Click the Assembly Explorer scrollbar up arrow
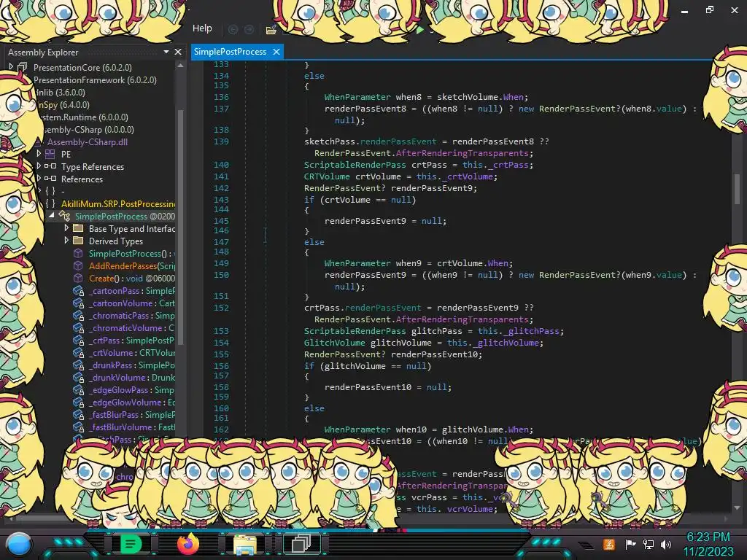747x560 pixels. coord(181,65)
